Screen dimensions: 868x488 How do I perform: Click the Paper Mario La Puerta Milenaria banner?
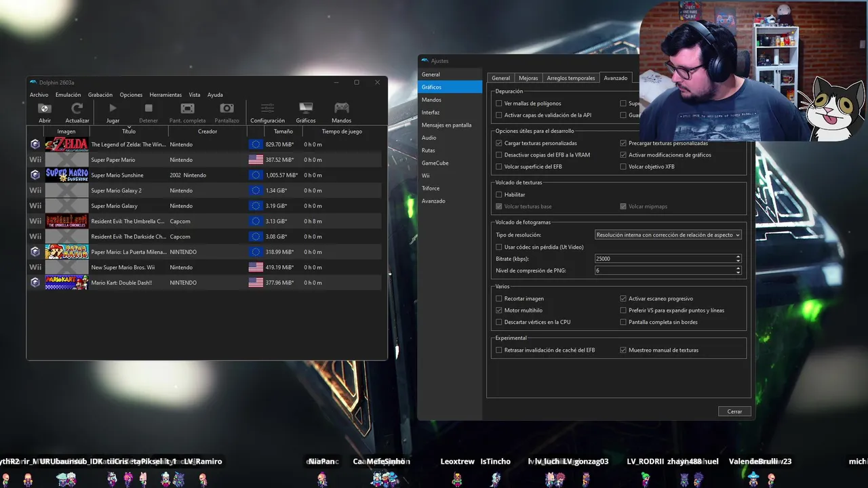pos(66,251)
